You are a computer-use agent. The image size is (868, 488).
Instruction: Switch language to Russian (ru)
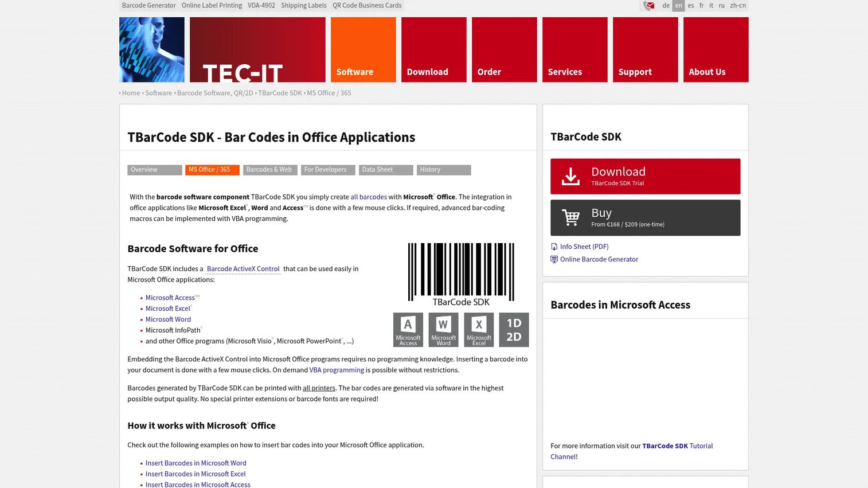(x=722, y=6)
